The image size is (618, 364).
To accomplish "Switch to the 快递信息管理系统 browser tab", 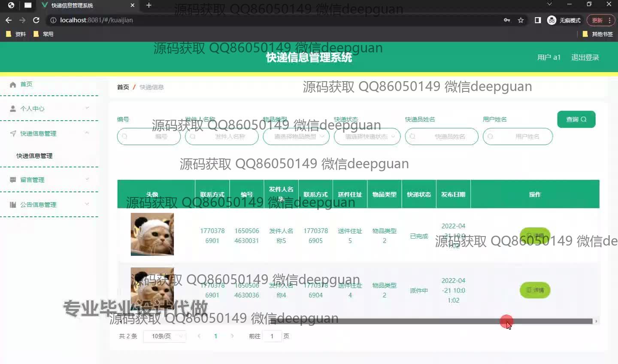I will (82, 6).
